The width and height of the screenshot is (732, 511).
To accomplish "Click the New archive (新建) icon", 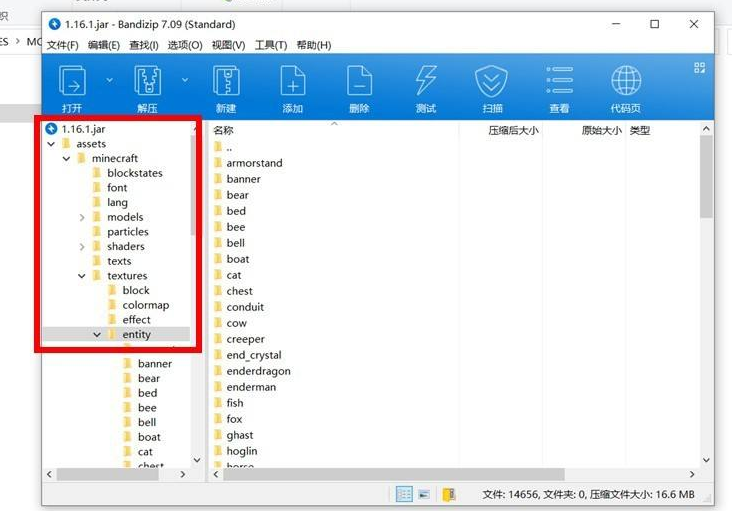I will pyautogui.click(x=226, y=81).
